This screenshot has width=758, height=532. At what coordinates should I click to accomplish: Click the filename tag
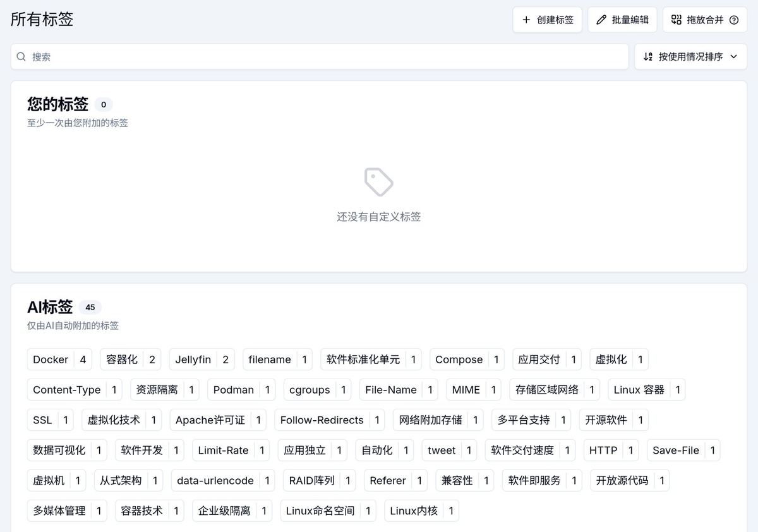tap(278, 360)
